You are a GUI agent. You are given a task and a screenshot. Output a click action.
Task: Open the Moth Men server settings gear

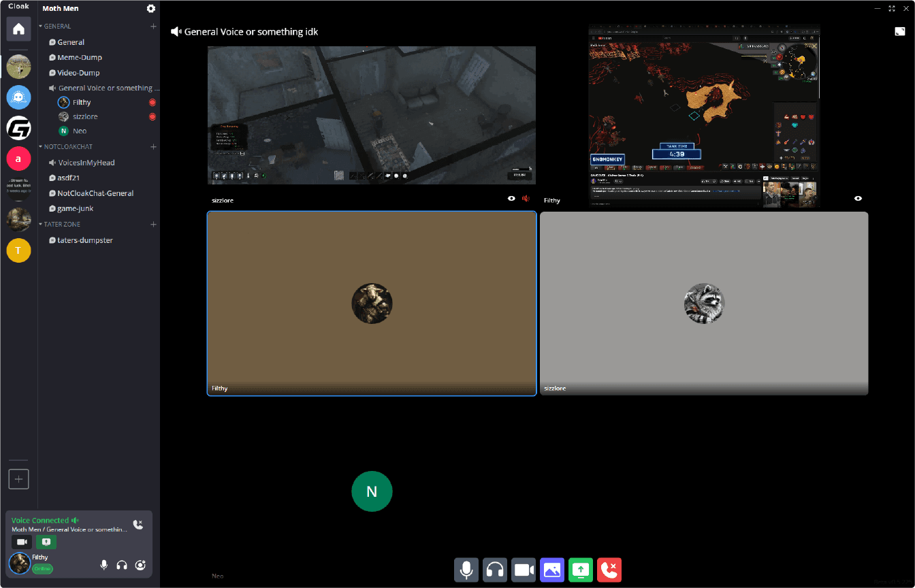(150, 8)
